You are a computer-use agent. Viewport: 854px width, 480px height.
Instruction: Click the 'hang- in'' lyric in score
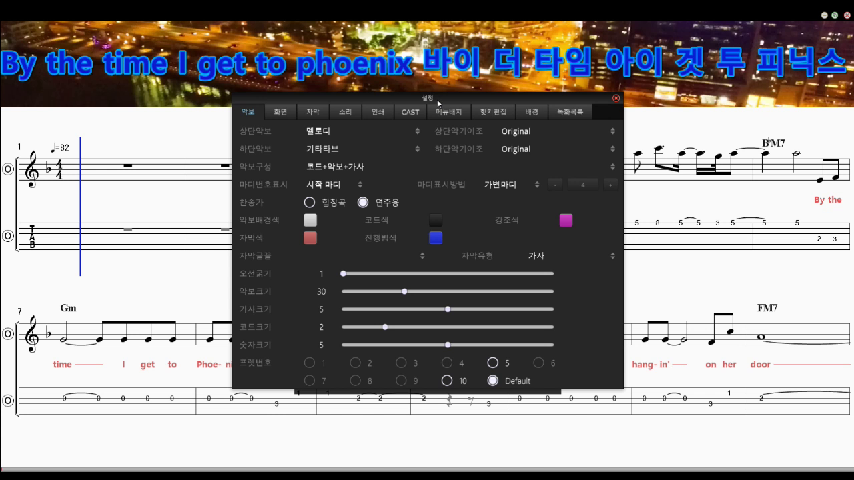click(650, 364)
